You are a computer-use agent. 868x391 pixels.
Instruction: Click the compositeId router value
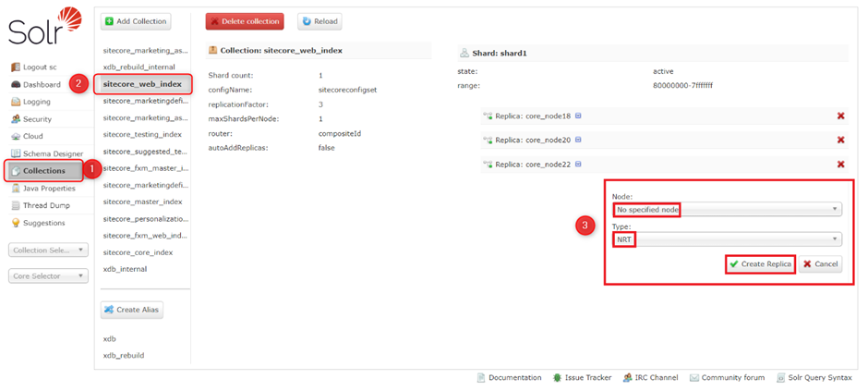(x=339, y=133)
